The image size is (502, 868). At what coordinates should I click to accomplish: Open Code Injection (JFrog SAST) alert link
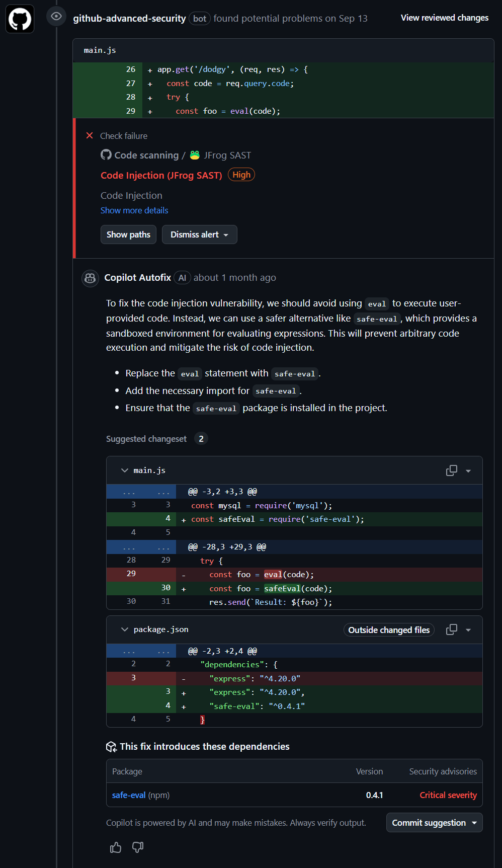[x=161, y=175]
